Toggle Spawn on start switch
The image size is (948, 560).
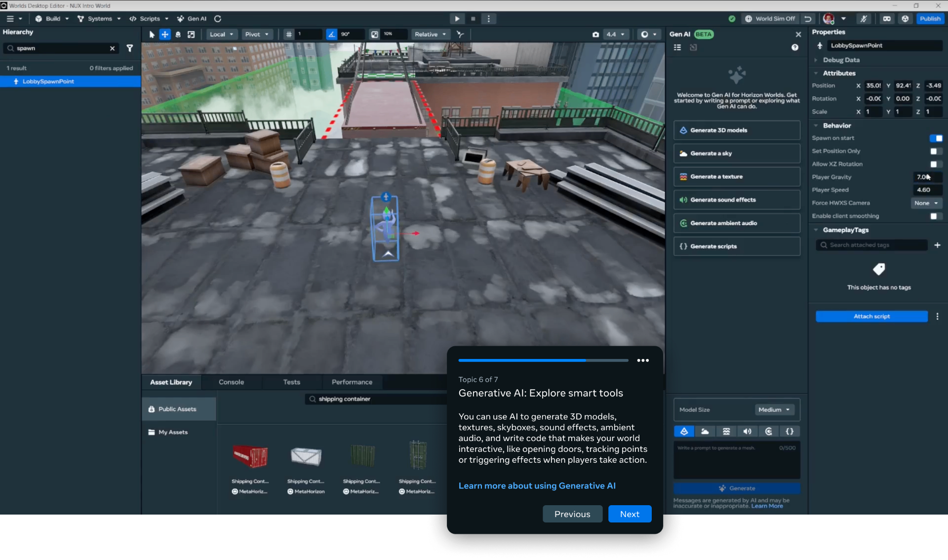pyautogui.click(x=936, y=138)
